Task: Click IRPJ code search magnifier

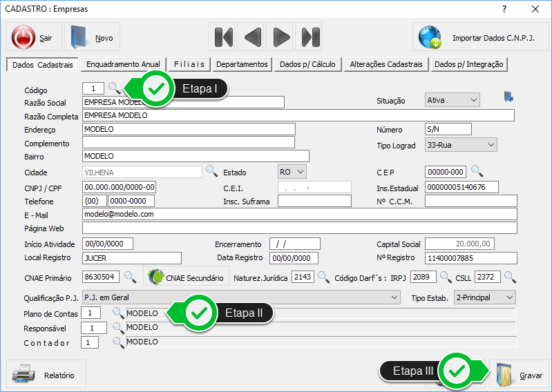Action: click(x=446, y=277)
